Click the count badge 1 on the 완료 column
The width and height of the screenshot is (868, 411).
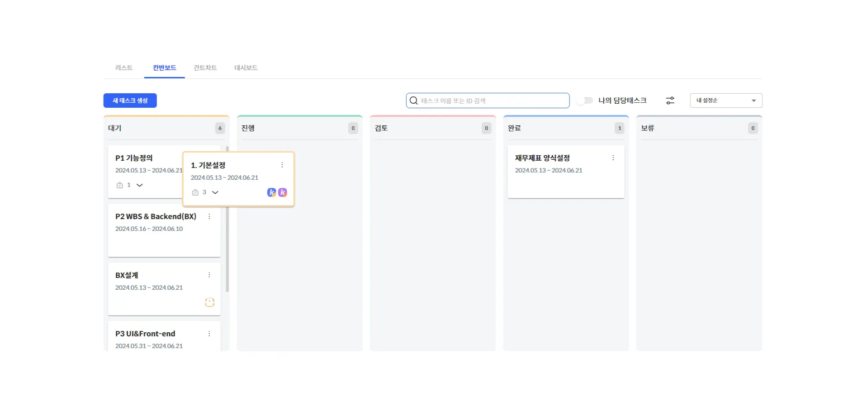click(619, 128)
